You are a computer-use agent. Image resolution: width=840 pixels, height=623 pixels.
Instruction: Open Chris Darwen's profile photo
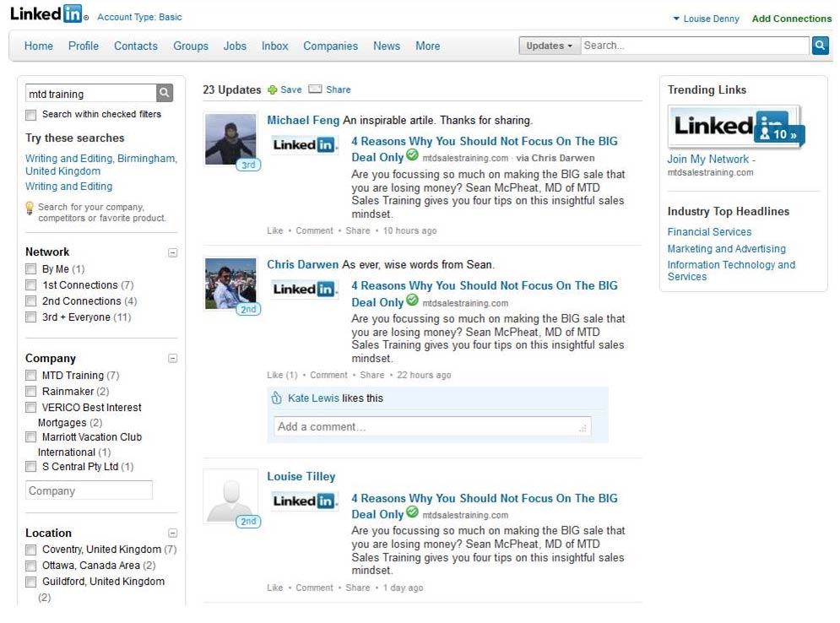click(230, 284)
